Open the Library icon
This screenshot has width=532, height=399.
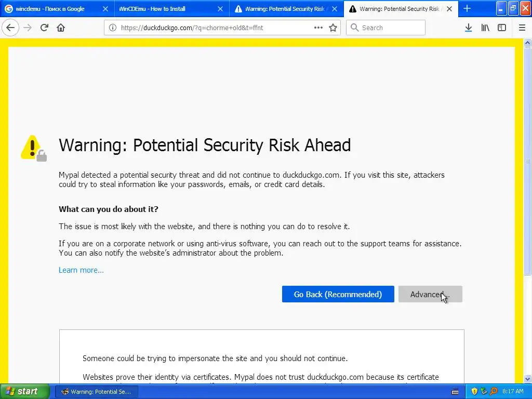(x=485, y=28)
